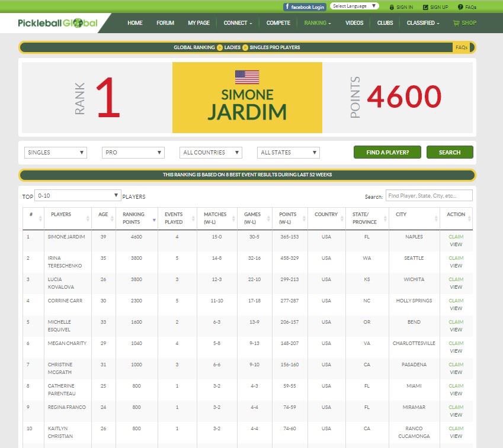Open the Top 0-10 players dropdown

(x=78, y=195)
